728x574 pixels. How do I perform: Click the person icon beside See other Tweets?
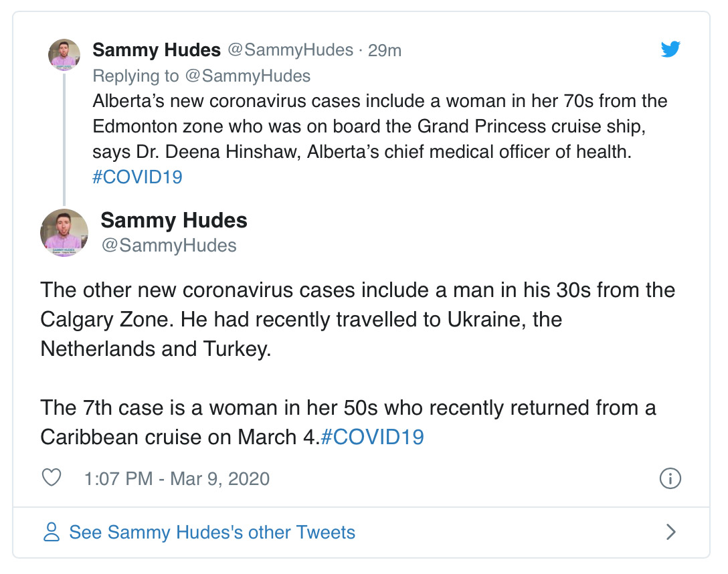pos(52,532)
